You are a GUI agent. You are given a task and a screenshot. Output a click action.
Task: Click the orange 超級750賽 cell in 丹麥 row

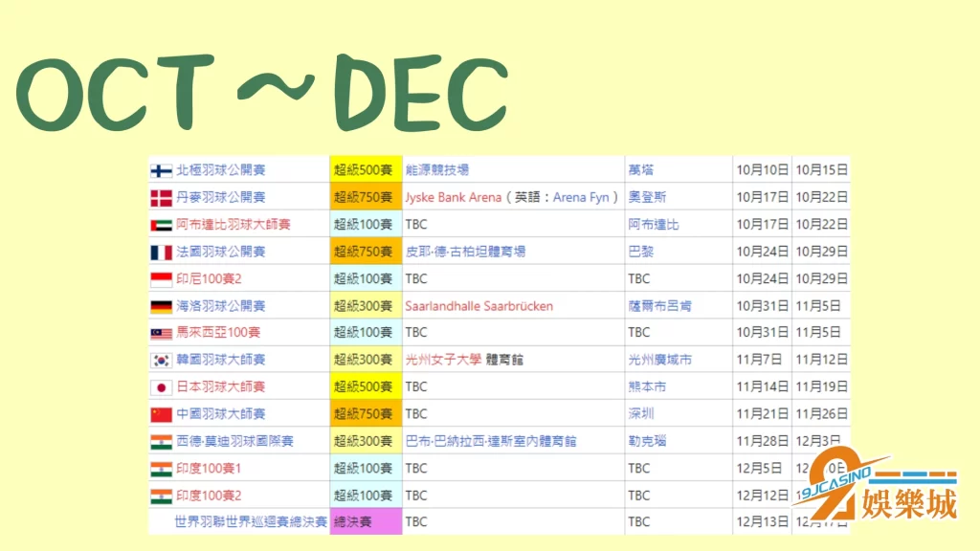(363, 198)
